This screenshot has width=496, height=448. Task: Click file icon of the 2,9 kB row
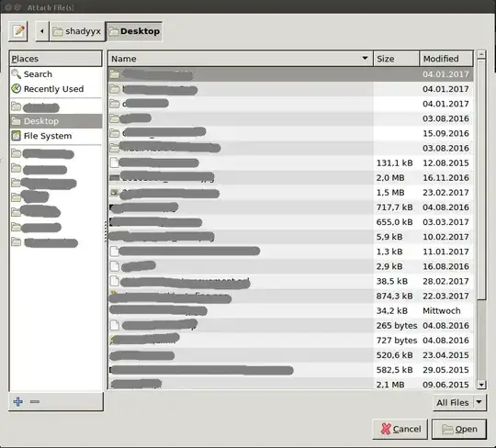pyautogui.click(x=115, y=266)
